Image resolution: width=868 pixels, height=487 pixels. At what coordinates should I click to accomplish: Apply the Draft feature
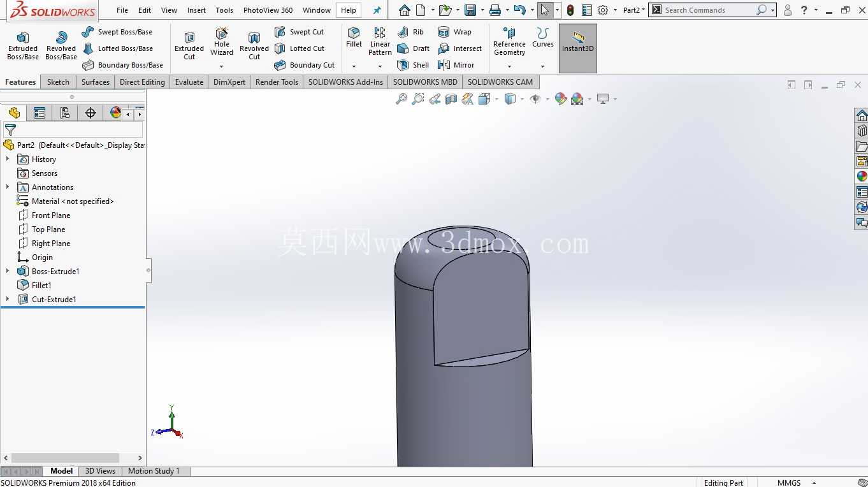tap(413, 48)
